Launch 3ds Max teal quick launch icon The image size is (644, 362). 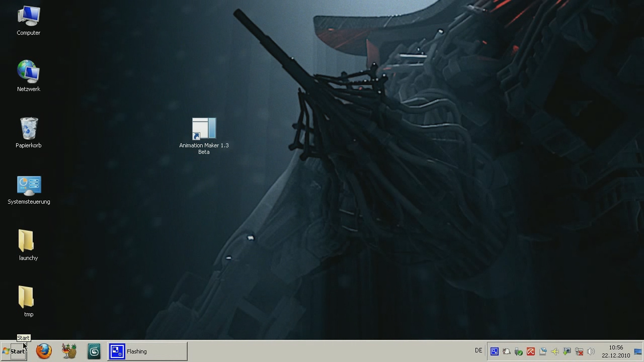pos(94,351)
